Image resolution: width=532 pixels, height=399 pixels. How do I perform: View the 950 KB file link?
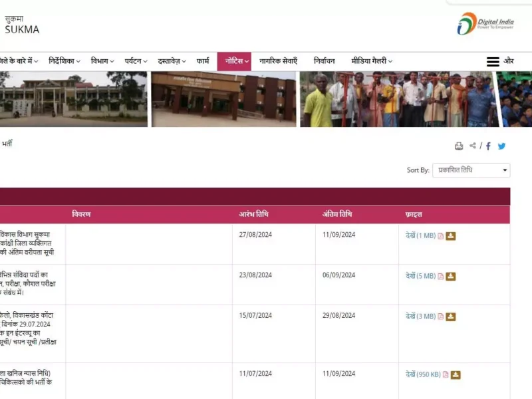[423, 374]
